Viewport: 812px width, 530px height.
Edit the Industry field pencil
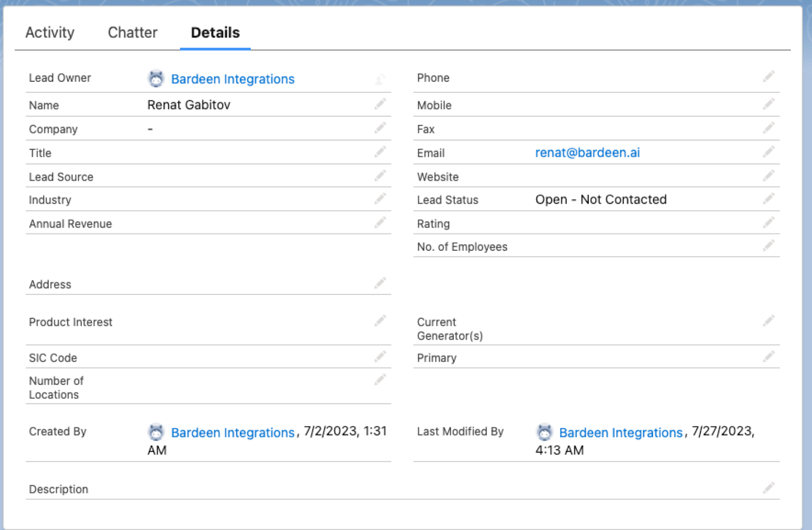(380, 198)
